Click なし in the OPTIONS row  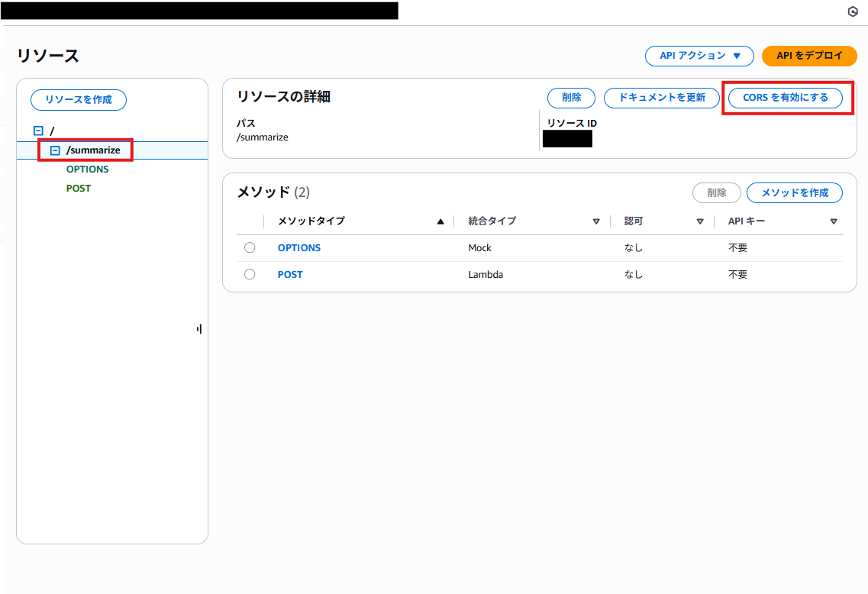[634, 248]
